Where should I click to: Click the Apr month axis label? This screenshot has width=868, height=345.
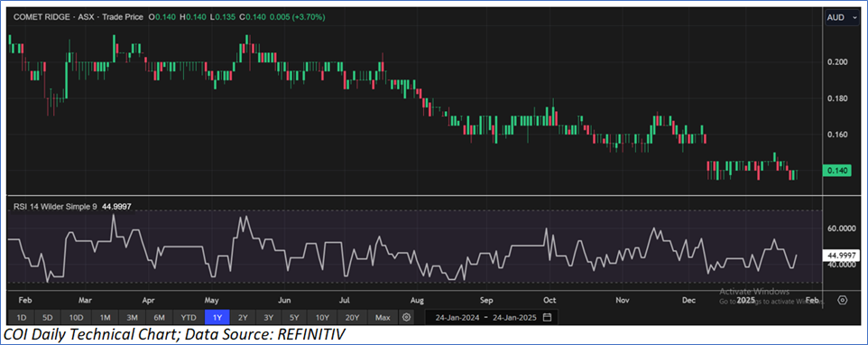click(x=148, y=300)
